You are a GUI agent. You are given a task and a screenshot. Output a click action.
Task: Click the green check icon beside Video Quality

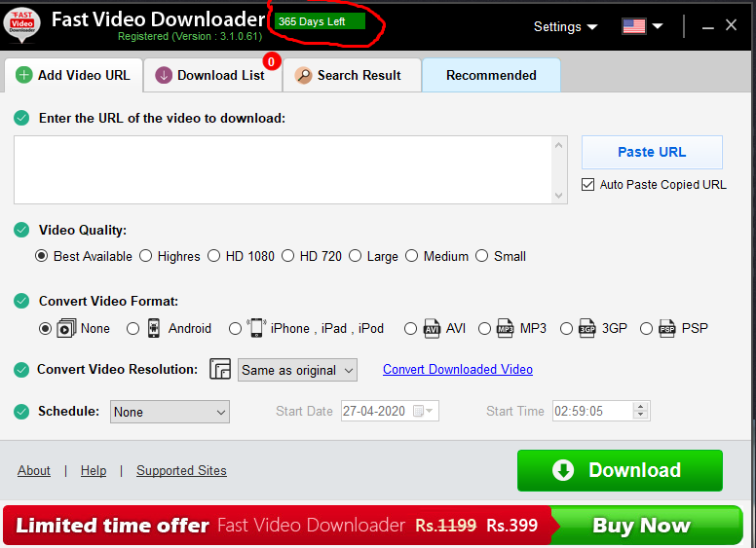(21, 230)
